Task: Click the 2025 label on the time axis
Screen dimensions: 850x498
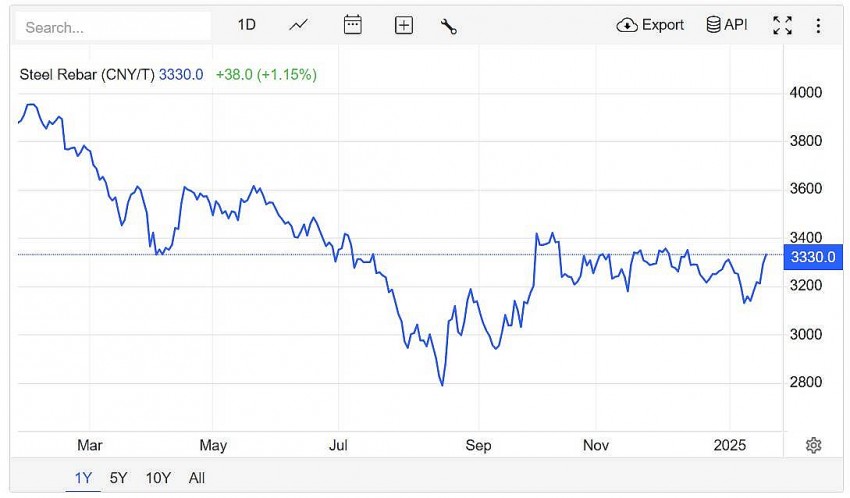Action: point(730,445)
